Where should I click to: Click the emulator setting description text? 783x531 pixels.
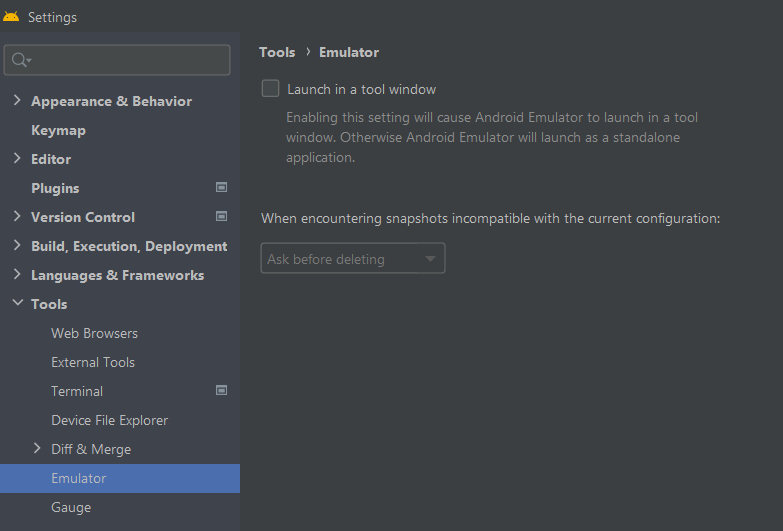tap(492, 137)
